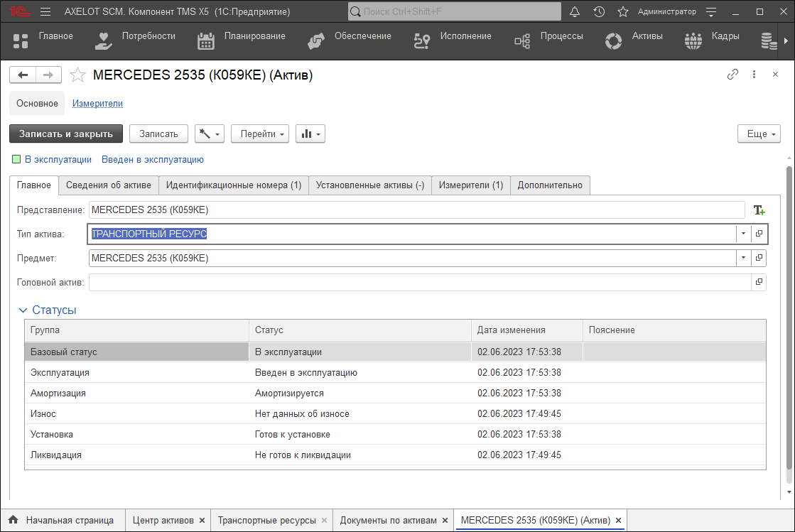795x532 pixels.
Task: Expand the Тип актива dropdown list
Action: [x=743, y=234]
